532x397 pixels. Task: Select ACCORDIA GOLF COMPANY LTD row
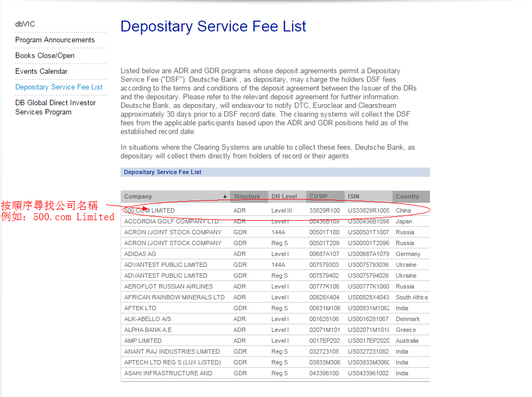275,221
